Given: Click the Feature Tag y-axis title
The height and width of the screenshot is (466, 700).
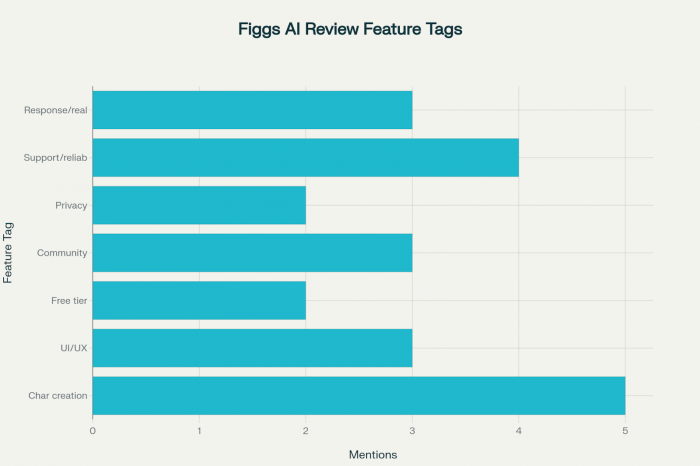Looking at the screenshot, I should point(9,252).
